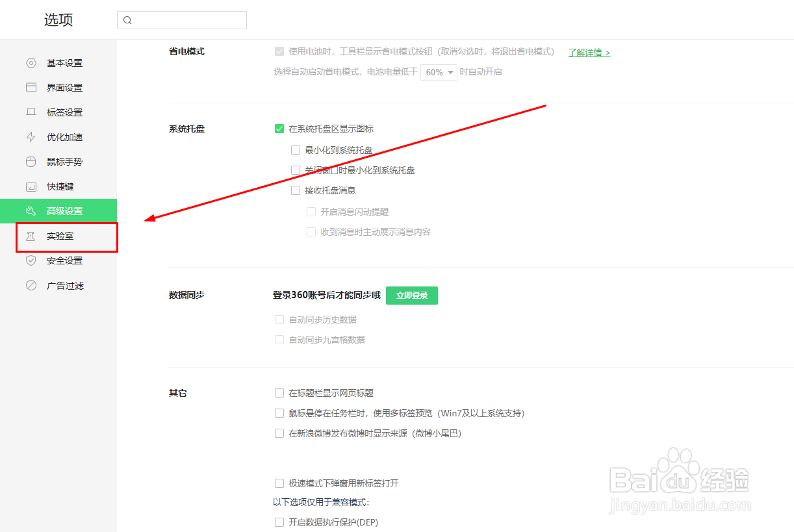The width and height of the screenshot is (794, 532).
Task: Click the 高级设置 wrench icon
Action: [31, 211]
